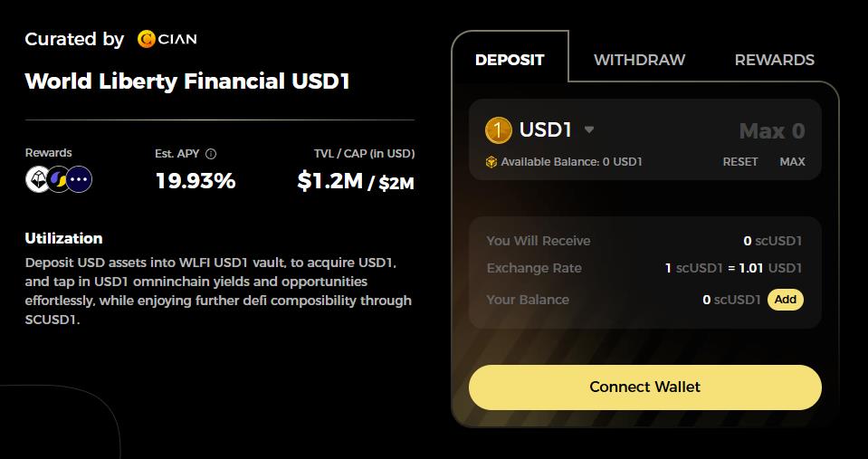Click the CIAN curator logo

click(x=167, y=39)
